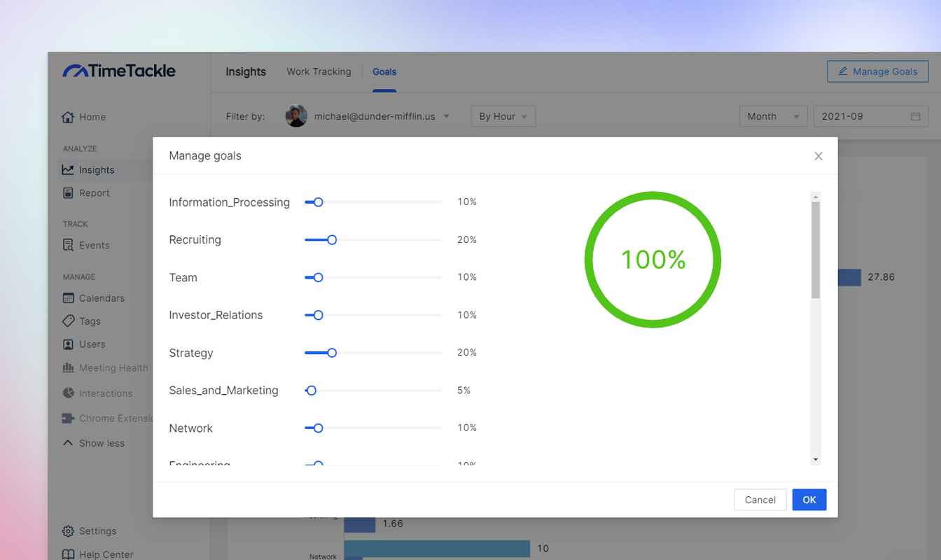Open Events in the sidebar
Viewport: 941px width, 560px height.
tap(86, 245)
